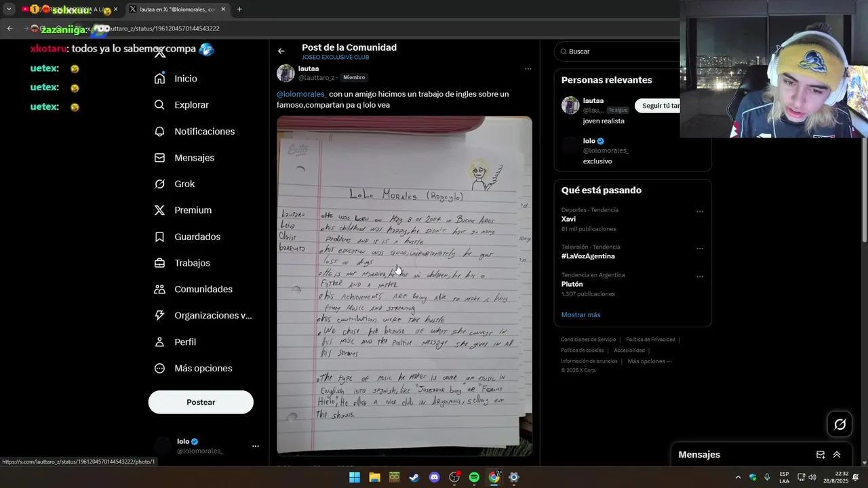The image size is (868, 488).
Task: Open the handwritten homework photo
Action: click(x=404, y=285)
